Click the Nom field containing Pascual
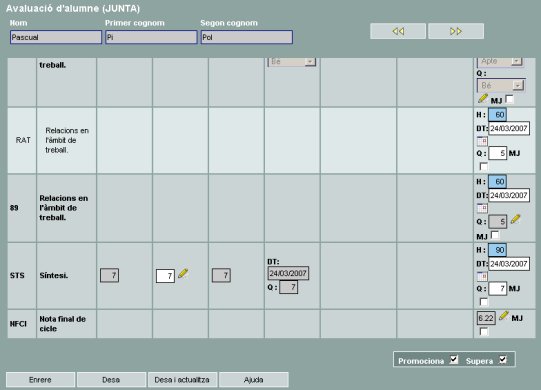 [x=56, y=37]
